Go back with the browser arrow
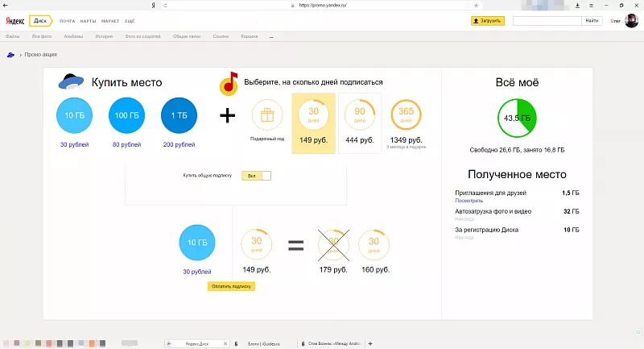The image size is (644, 349). 6,6
